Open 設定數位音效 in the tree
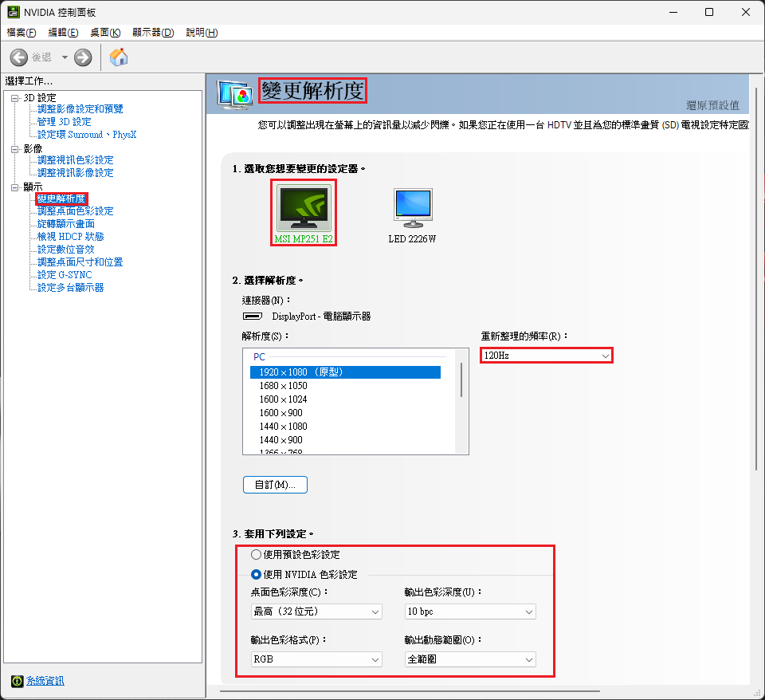 pos(66,249)
